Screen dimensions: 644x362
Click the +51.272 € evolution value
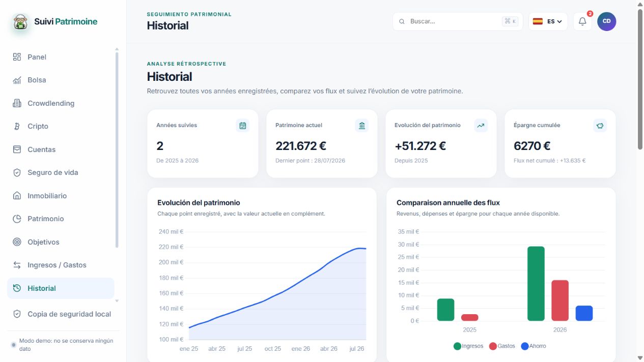[x=420, y=146]
